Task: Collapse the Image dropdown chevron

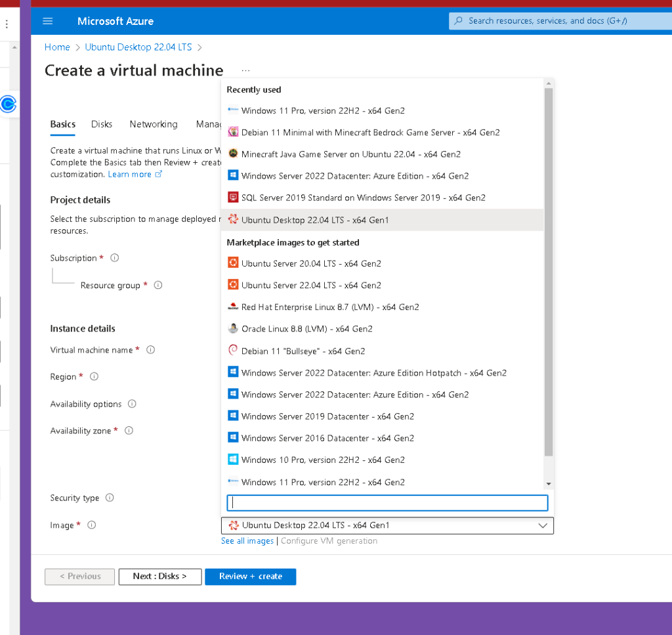Action: [x=543, y=526]
